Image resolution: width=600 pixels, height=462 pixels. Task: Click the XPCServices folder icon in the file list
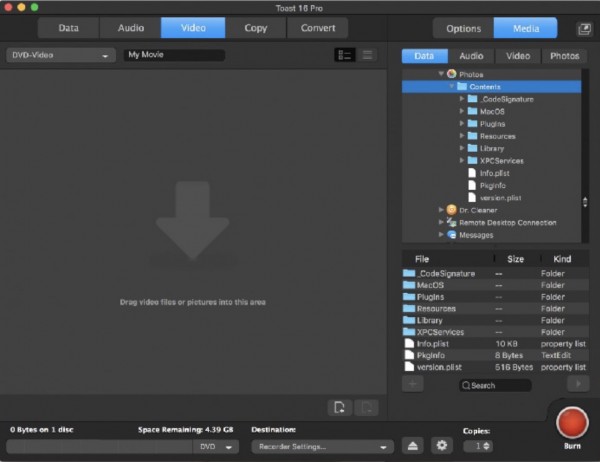409,332
